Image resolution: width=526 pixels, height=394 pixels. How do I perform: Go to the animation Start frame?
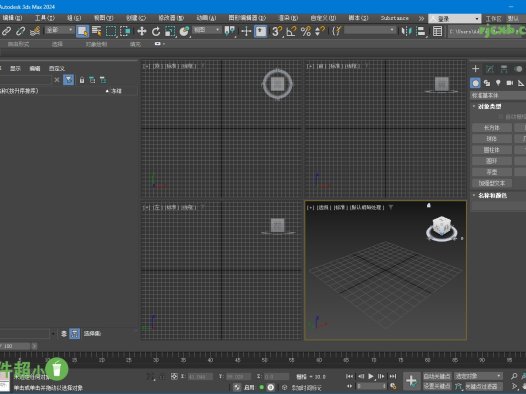pos(349,376)
